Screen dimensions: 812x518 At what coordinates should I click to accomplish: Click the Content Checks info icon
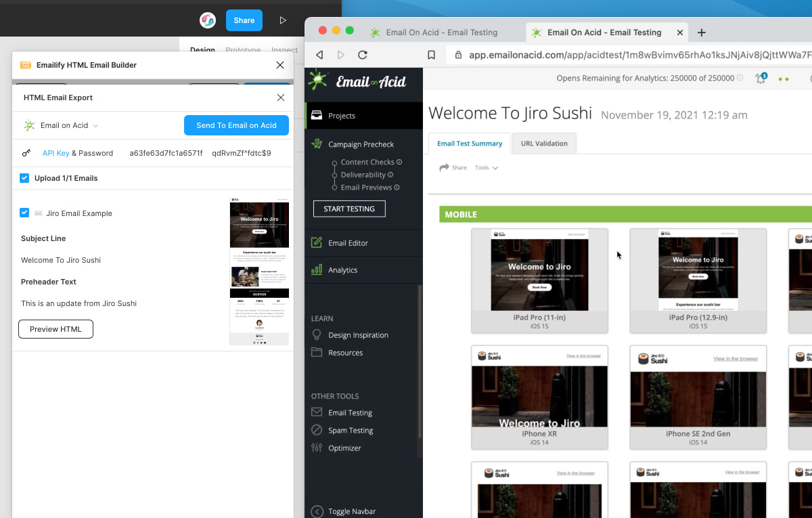(399, 162)
